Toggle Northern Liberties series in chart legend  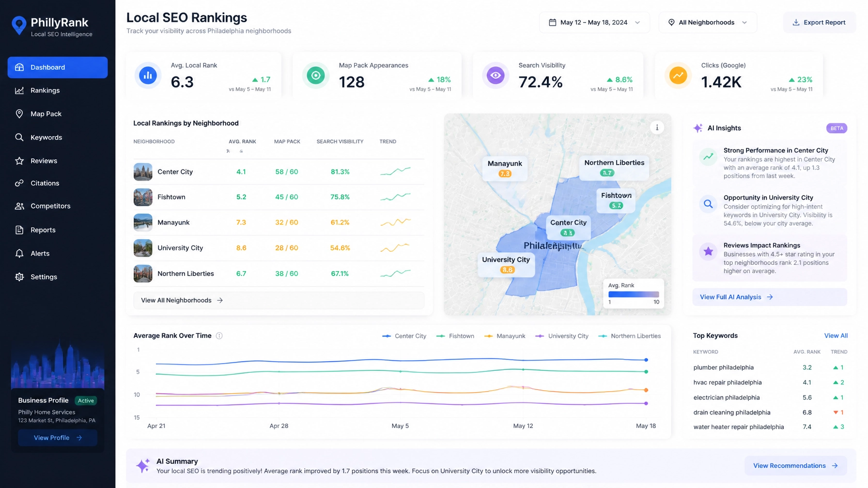pyautogui.click(x=630, y=336)
